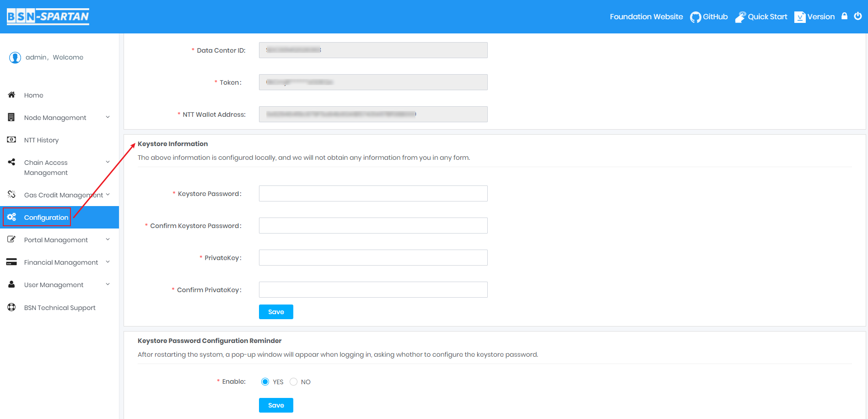The width and height of the screenshot is (868, 419).
Task: Expand the User Management chevron
Action: 108,284
